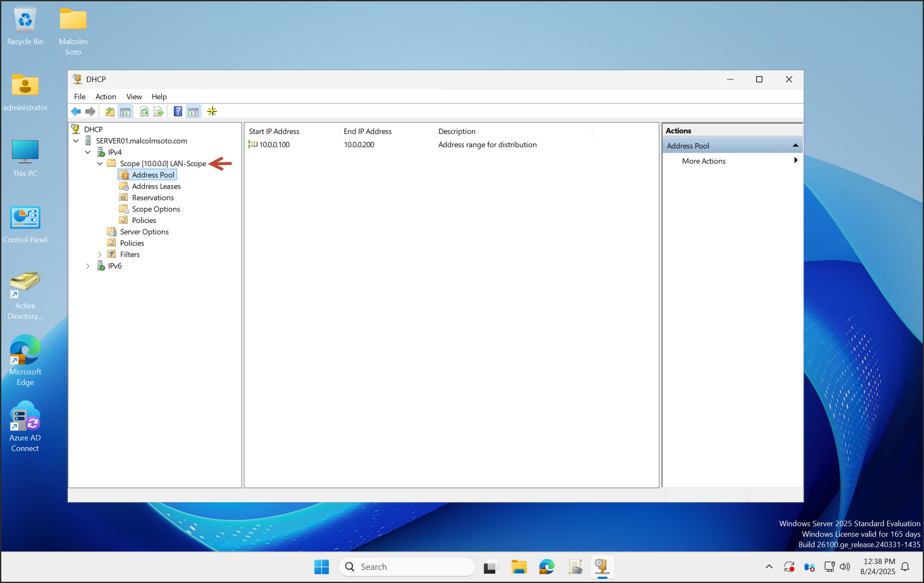Click the Forward navigation arrow in the toolbar
The width and height of the screenshot is (924, 583).
90,111
